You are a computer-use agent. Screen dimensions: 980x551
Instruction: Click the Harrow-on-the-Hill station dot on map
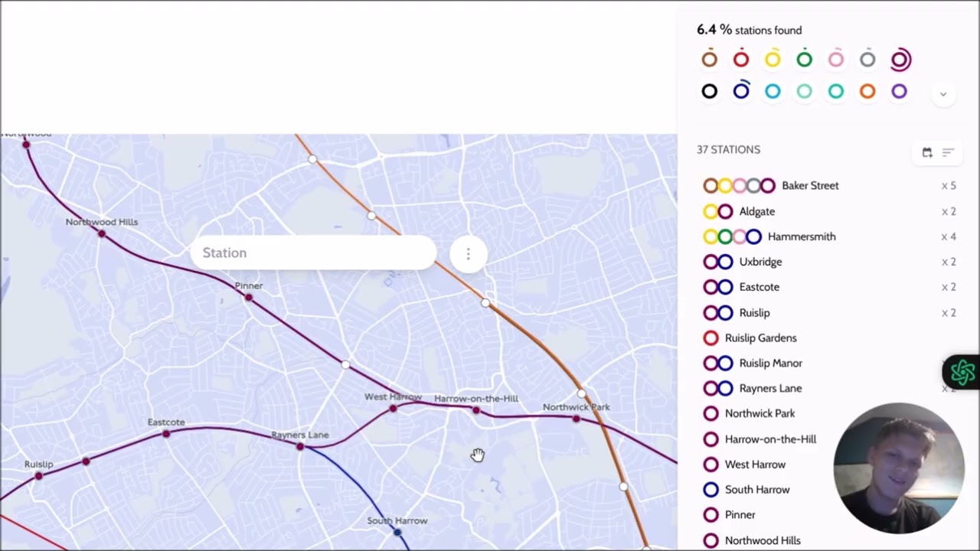coord(476,411)
